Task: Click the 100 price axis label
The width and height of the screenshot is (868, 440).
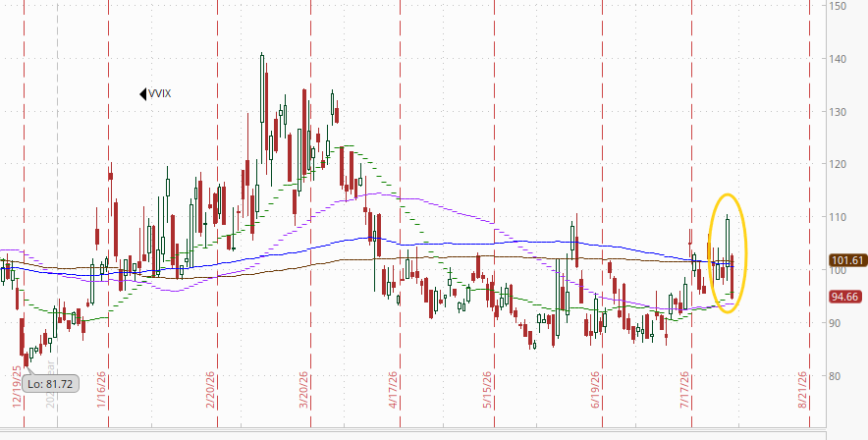Action: (x=837, y=270)
